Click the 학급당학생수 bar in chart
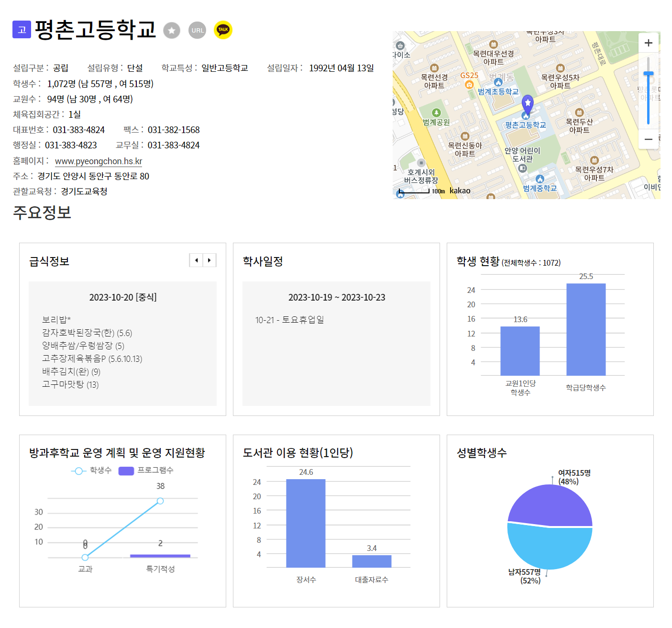Image resolution: width=672 pixels, height=628 pixels. 586,329
